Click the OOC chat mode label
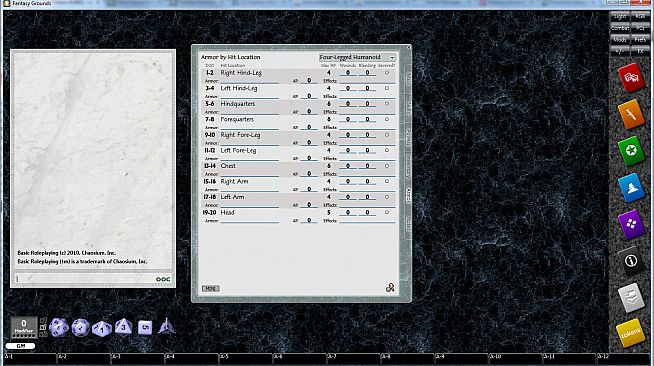 pos(163,279)
